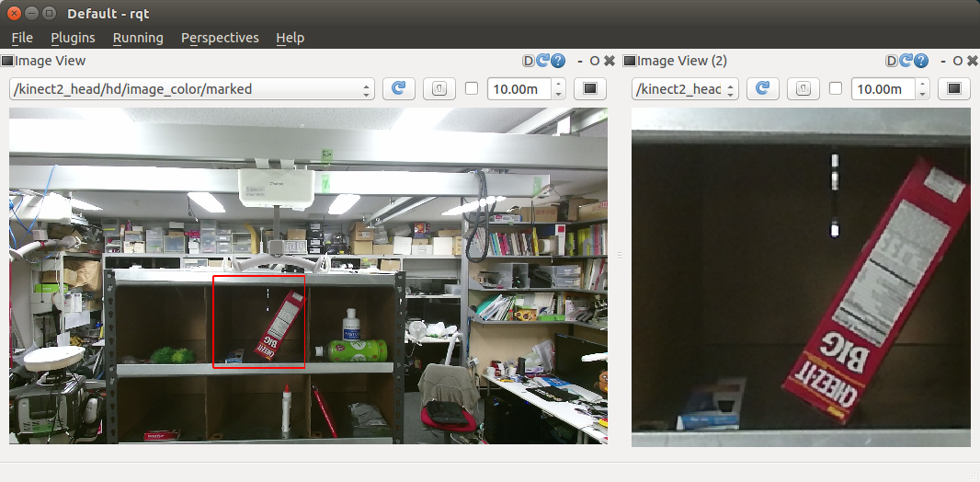Increase max range in Image View (2)
The image size is (980, 482).
[x=922, y=84]
